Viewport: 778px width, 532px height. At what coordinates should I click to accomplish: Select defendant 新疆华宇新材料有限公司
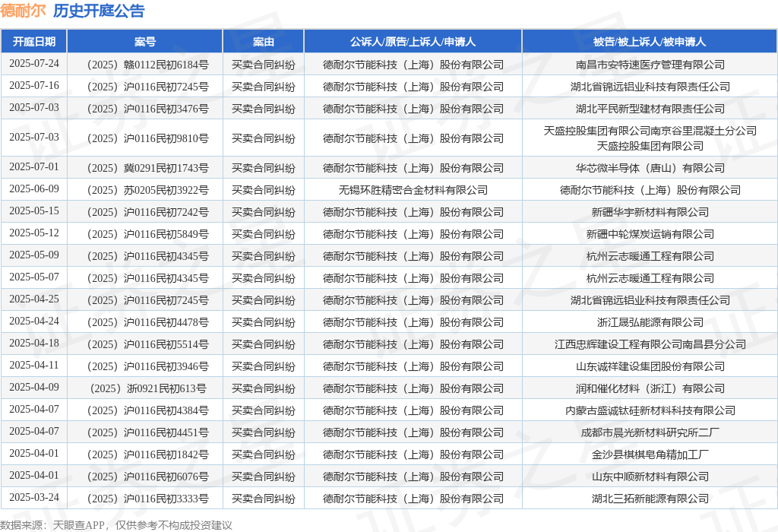click(x=650, y=212)
